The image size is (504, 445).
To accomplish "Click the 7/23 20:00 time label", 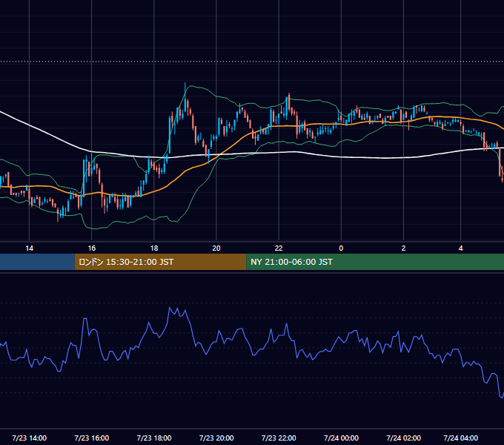I will click(216, 438).
